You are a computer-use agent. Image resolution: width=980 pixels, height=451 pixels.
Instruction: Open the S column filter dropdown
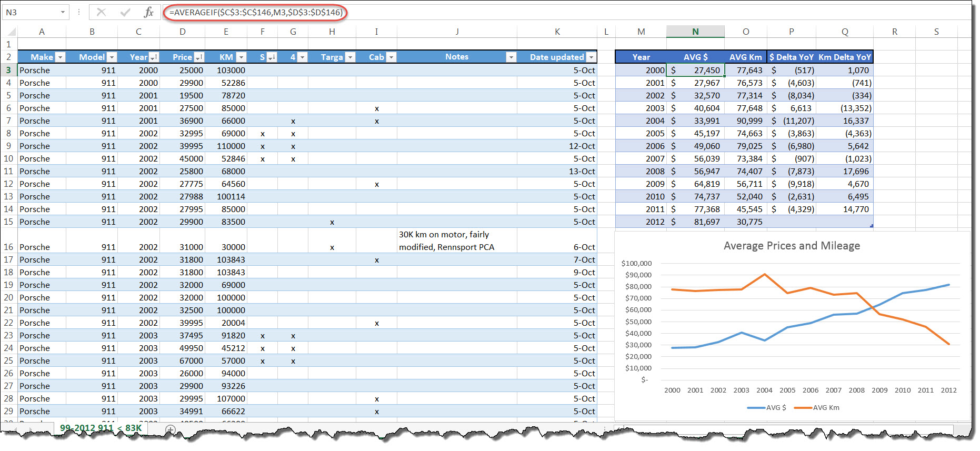click(272, 57)
